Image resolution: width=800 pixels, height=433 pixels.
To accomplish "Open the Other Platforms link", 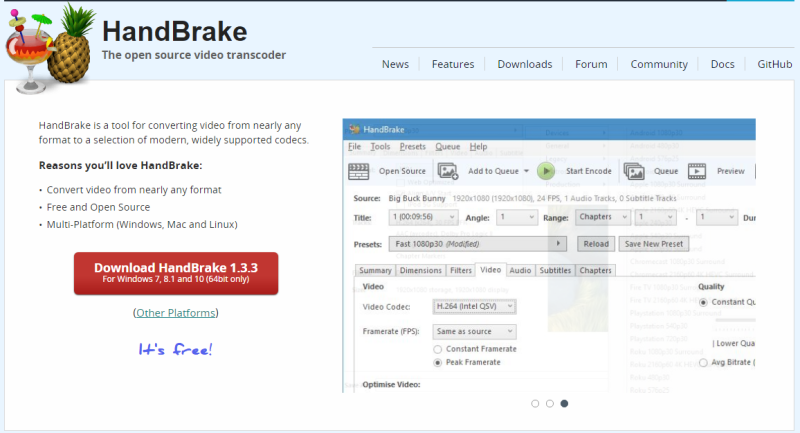I will coord(176,313).
